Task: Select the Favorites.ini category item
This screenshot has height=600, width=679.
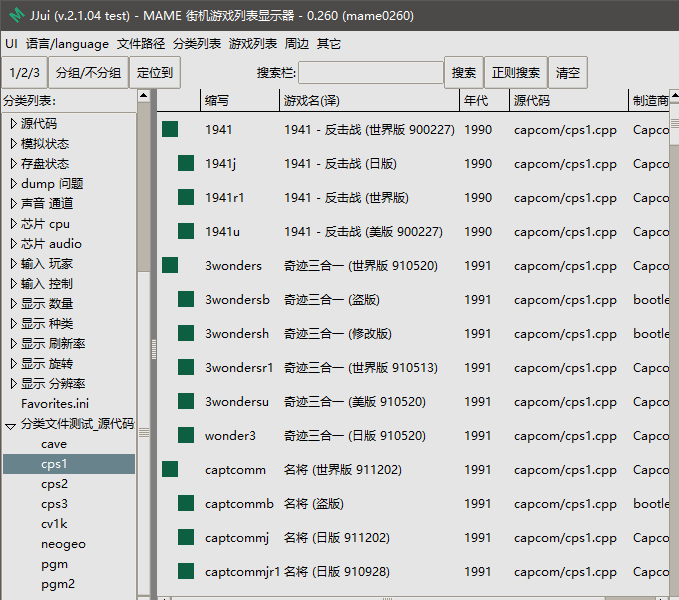Action: tap(55, 403)
